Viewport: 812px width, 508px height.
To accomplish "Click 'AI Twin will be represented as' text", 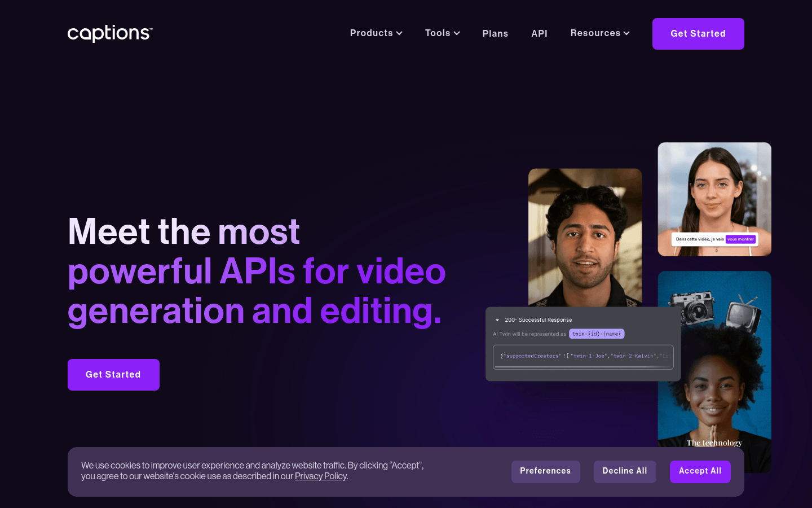I will click(529, 334).
